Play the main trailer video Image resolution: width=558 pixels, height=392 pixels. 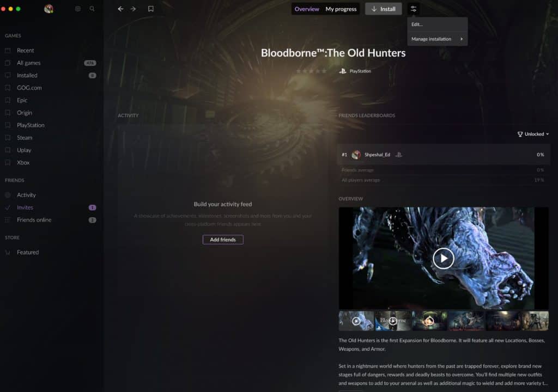coord(443,258)
